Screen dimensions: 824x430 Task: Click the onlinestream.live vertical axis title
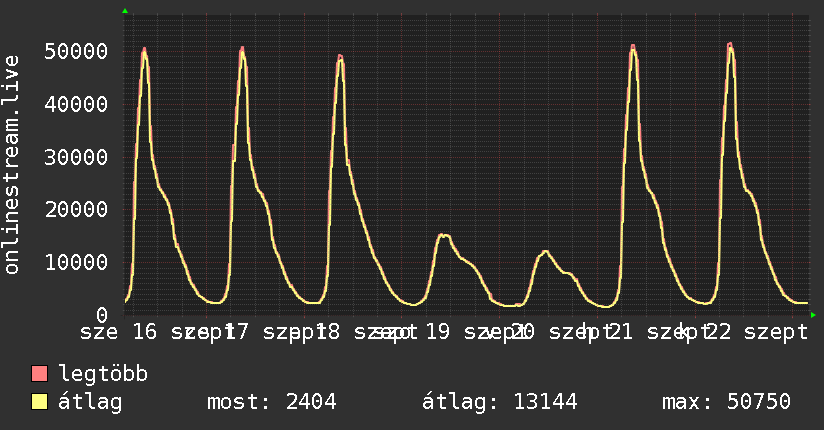point(12,165)
